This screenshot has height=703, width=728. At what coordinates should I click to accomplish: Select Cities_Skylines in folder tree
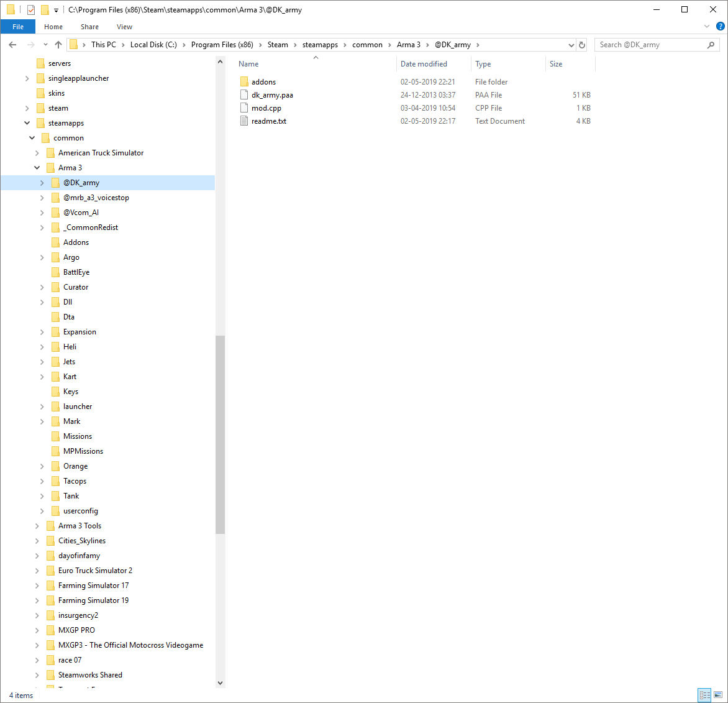[x=82, y=541]
